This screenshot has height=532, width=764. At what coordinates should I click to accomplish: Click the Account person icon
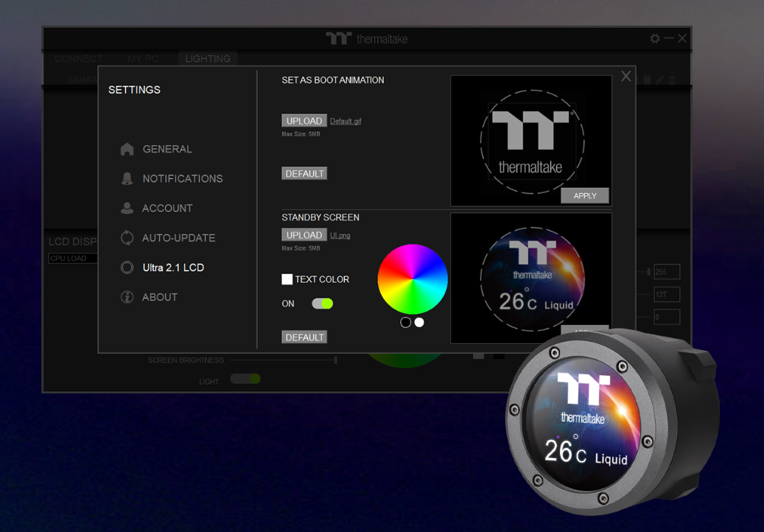point(127,208)
